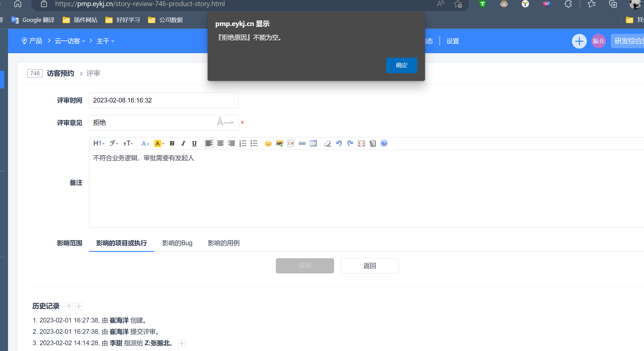The width and height of the screenshot is (644, 351).
Task: Click 确定 in the alert dialog
Action: [x=401, y=65]
